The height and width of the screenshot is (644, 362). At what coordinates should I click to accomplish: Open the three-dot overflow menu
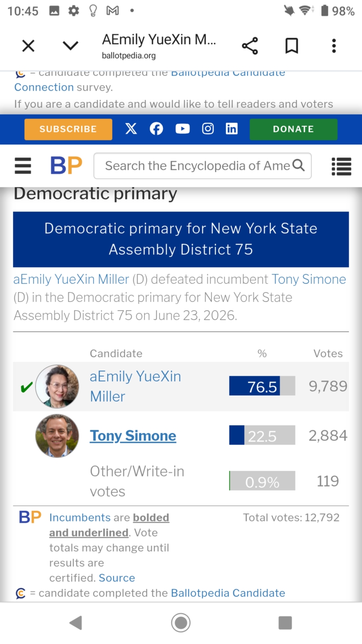coord(334,46)
